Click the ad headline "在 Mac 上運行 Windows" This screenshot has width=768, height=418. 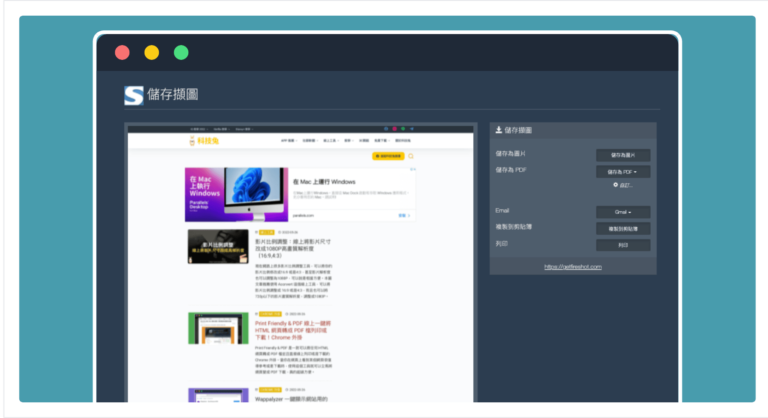point(324,182)
